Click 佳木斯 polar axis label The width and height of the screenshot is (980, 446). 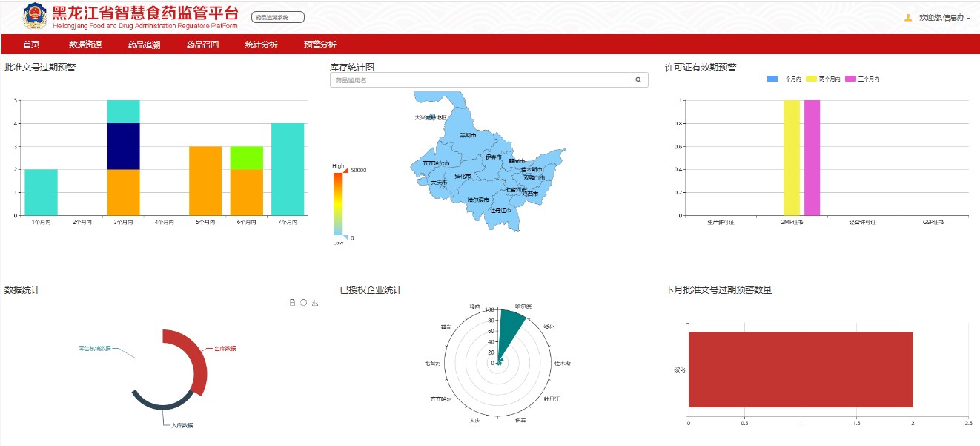click(x=563, y=363)
